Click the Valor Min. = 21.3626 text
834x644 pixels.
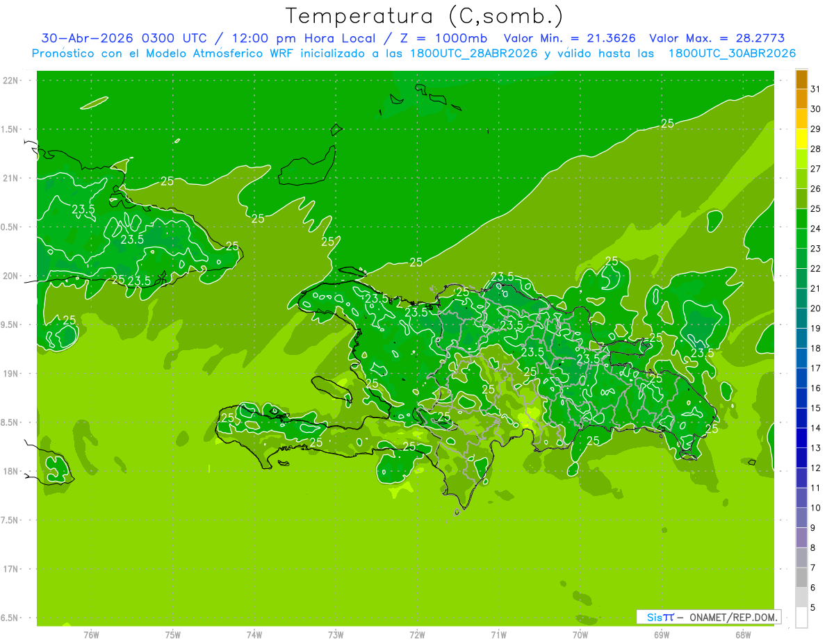(x=569, y=38)
